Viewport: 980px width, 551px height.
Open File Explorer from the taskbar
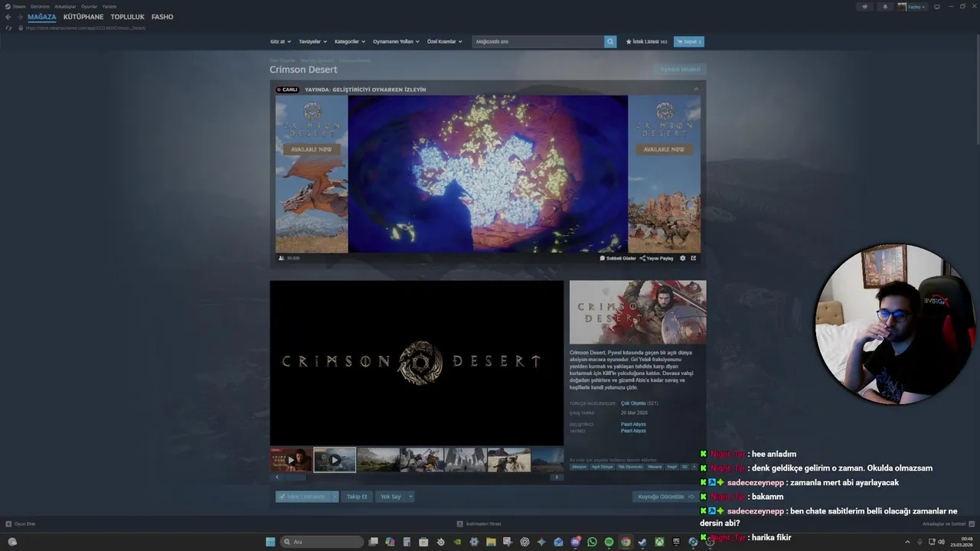pos(491,542)
